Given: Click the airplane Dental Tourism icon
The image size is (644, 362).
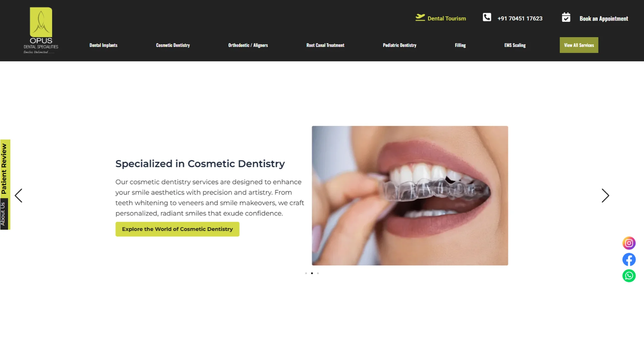Looking at the screenshot, I should pos(420,17).
